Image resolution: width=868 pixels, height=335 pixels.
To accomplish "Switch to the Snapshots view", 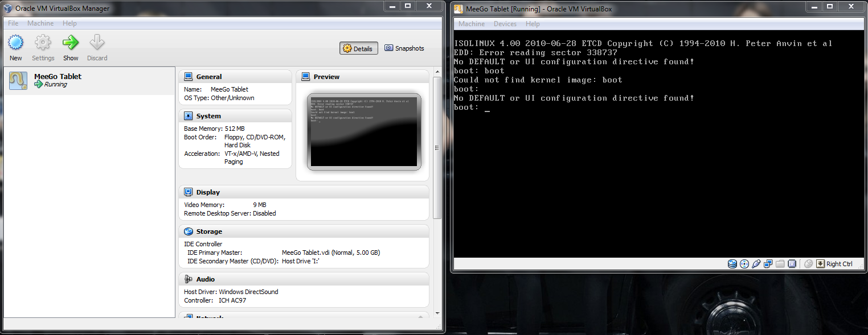I will tap(404, 48).
